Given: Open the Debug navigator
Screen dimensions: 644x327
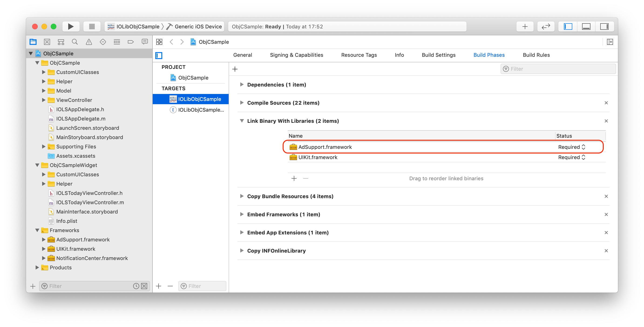Looking at the screenshot, I should coord(117,42).
